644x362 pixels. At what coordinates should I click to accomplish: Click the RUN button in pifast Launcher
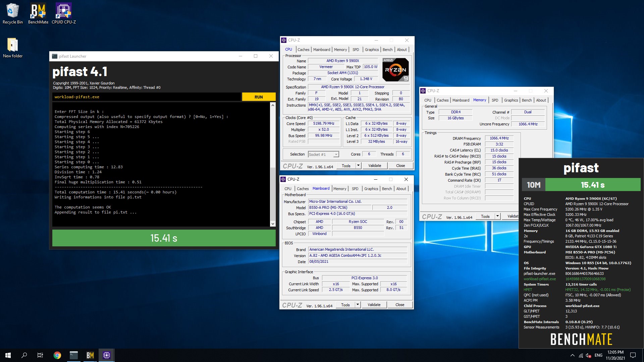259,97
